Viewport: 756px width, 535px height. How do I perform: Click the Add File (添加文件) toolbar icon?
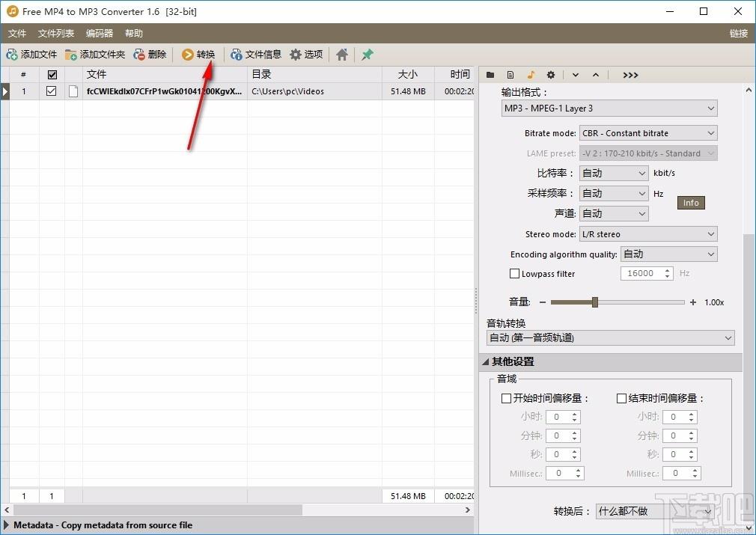(x=11, y=55)
